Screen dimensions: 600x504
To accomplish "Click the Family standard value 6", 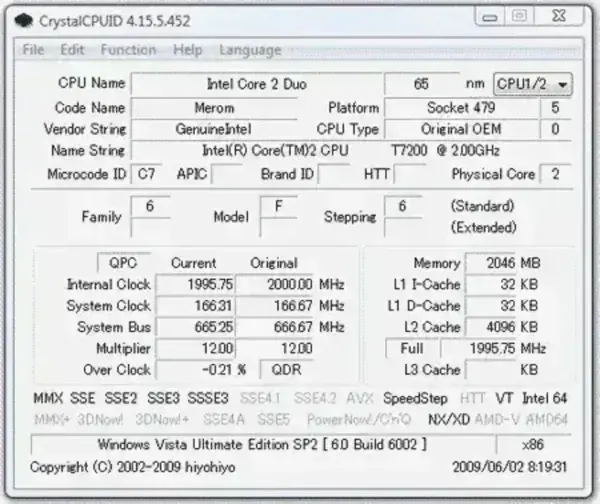I will coord(150,207).
